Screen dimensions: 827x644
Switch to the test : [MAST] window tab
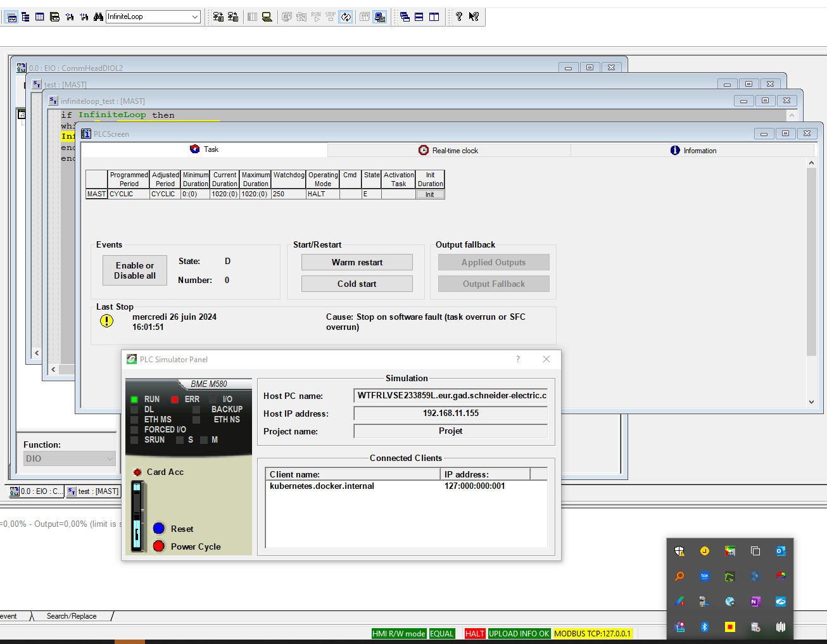pos(93,491)
